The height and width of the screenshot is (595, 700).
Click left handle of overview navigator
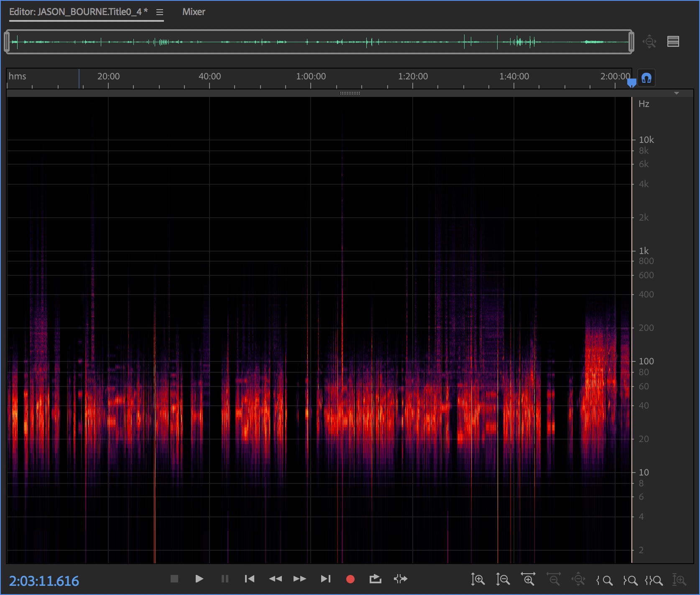[x=7, y=42]
